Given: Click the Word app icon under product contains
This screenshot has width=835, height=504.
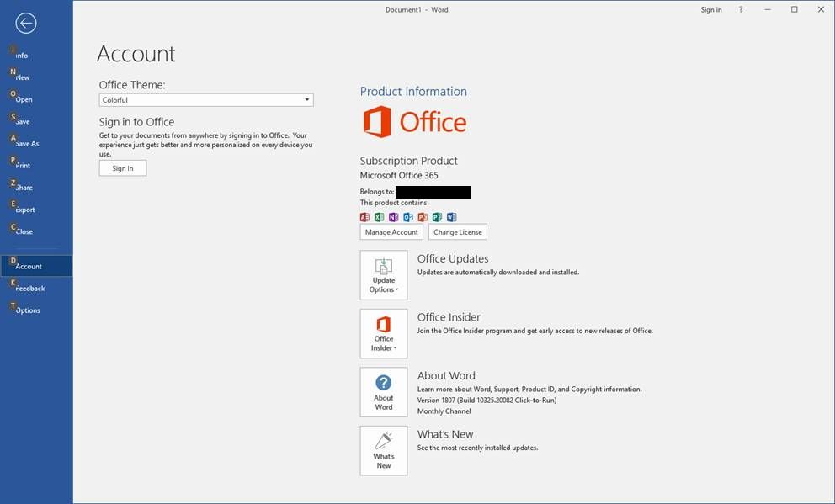Looking at the screenshot, I should tap(451, 216).
